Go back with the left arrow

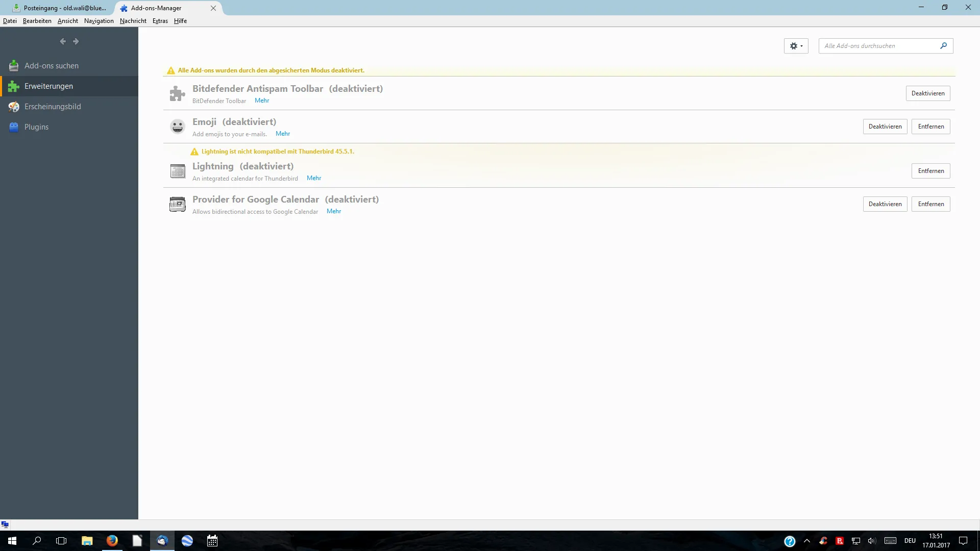tap(63, 41)
